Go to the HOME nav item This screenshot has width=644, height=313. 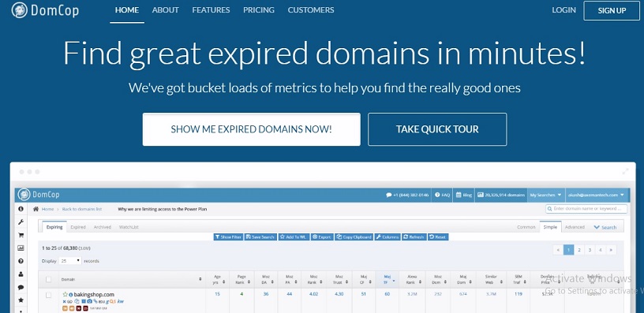point(127,9)
